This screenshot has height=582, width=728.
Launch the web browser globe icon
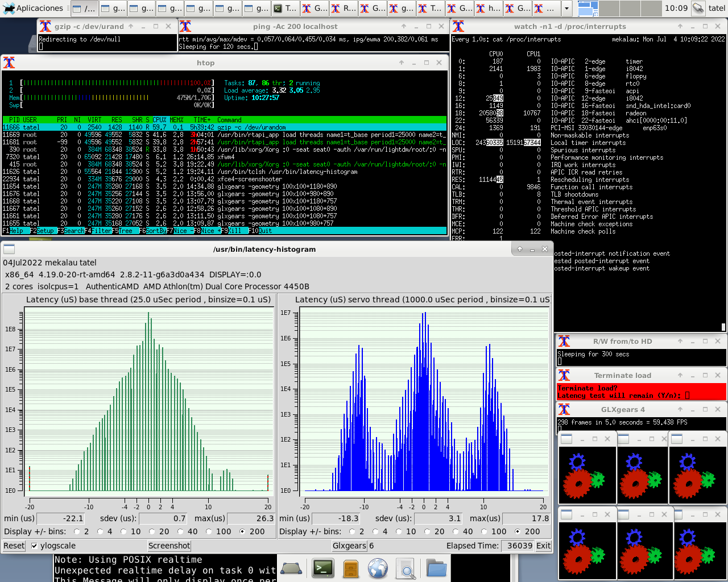(378, 568)
